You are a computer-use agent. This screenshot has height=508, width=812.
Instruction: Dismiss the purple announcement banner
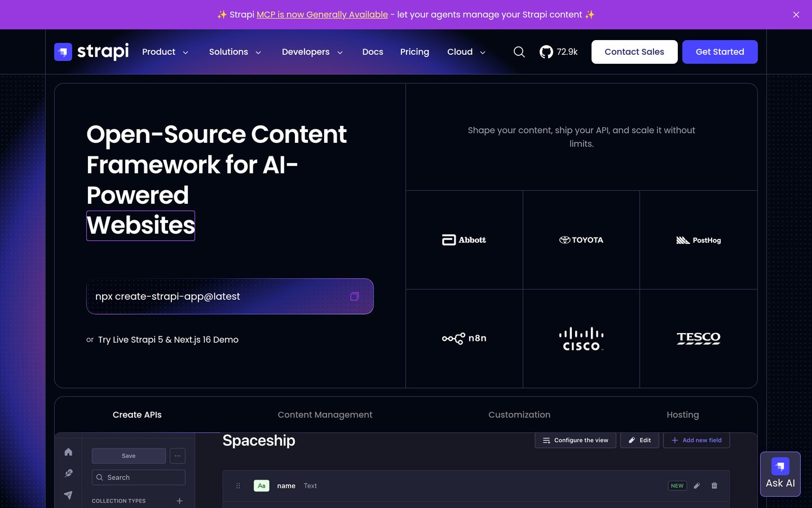click(x=796, y=15)
